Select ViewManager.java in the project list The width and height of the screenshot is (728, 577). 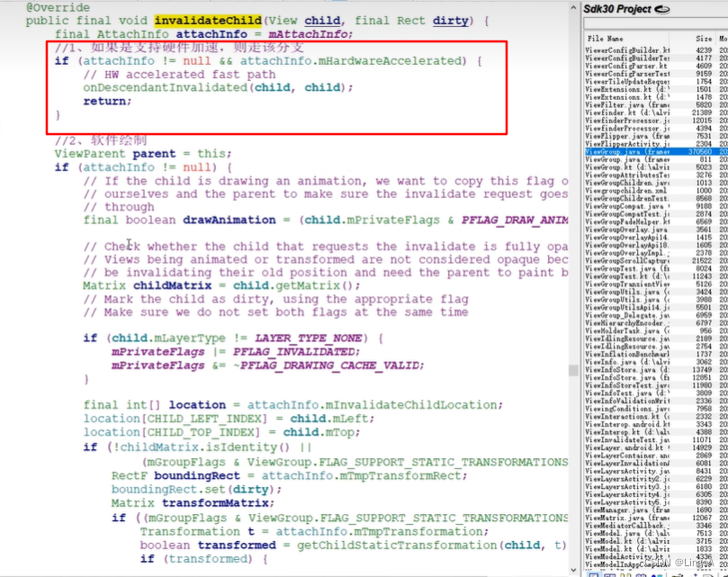(x=656, y=510)
